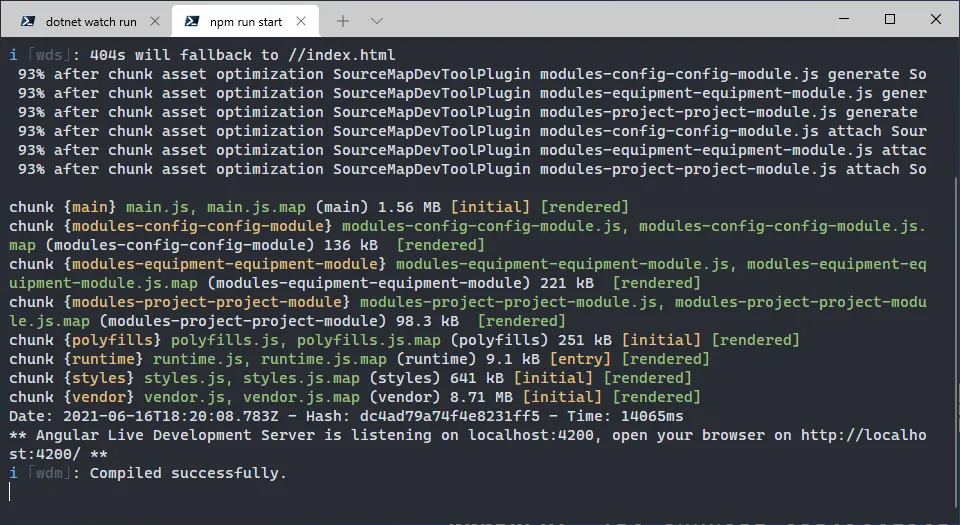Image resolution: width=960 pixels, height=525 pixels.
Task: Click empty title bar area right of tabs
Action: [600, 19]
